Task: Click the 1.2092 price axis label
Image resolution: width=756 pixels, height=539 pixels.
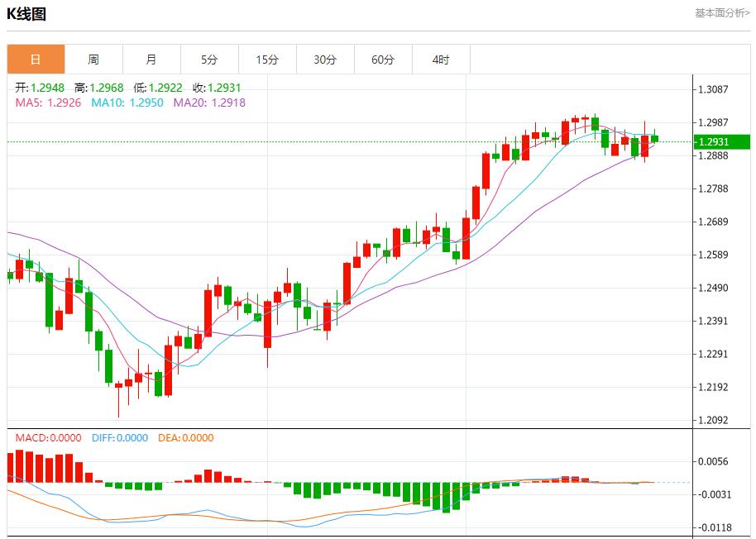Action: pyautogui.click(x=713, y=420)
